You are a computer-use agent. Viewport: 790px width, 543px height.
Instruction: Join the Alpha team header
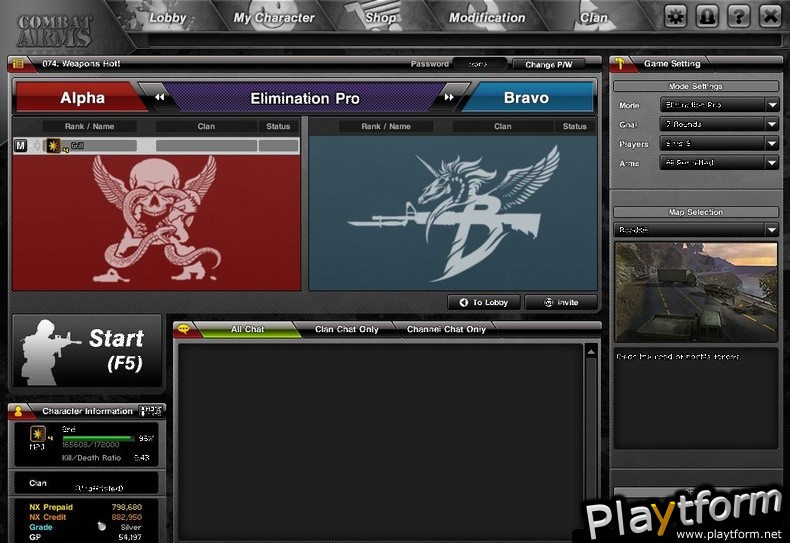coord(81,97)
